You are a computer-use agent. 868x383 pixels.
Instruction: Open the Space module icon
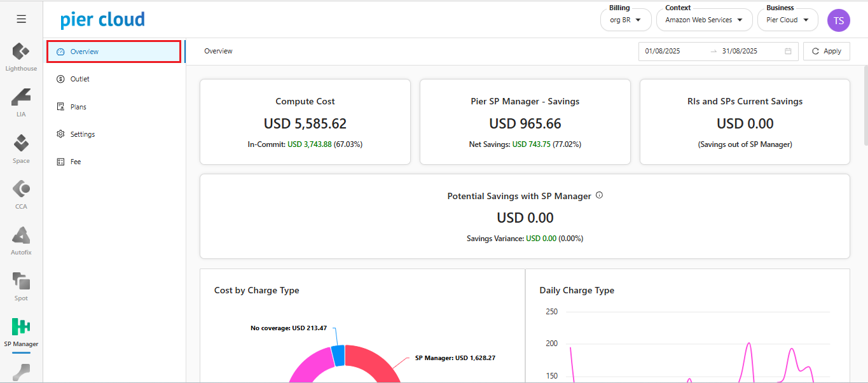pyautogui.click(x=21, y=143)
